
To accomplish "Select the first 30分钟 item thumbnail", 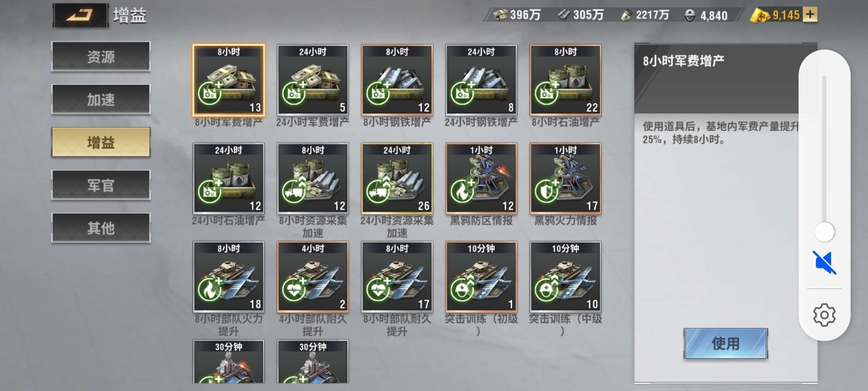I will coord(229,361).
